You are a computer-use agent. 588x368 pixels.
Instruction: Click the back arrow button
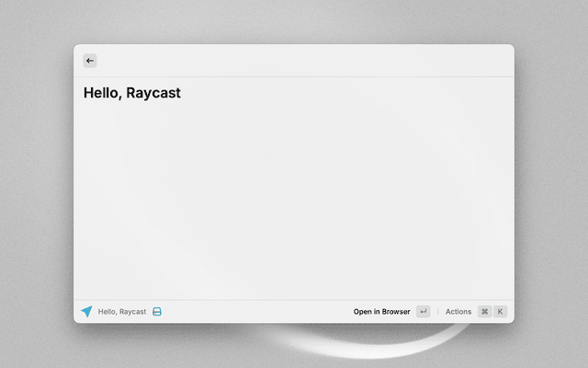point(90,61)
